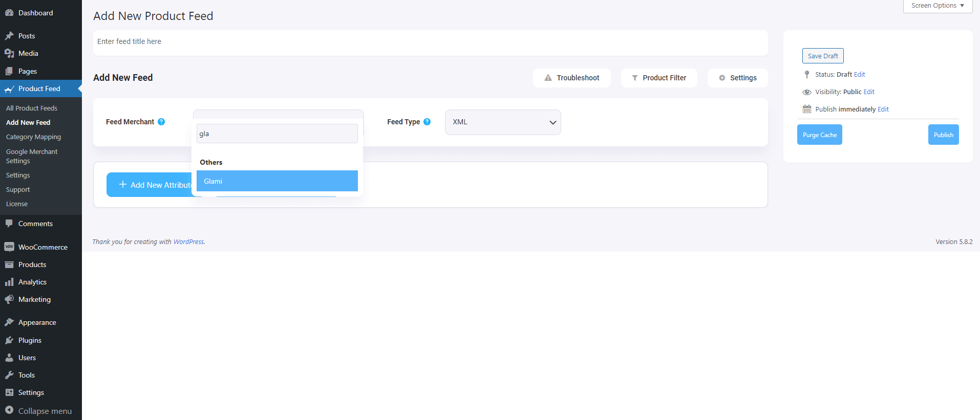
Task: Edit the Draft status link
Action: tap(859, 74)
